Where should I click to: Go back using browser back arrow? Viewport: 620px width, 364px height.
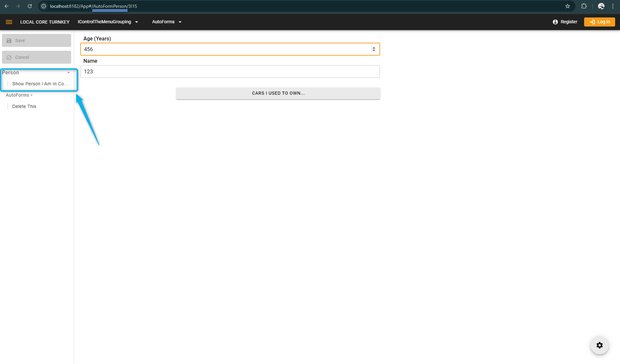pyautogui.click(x=6, y=6)
